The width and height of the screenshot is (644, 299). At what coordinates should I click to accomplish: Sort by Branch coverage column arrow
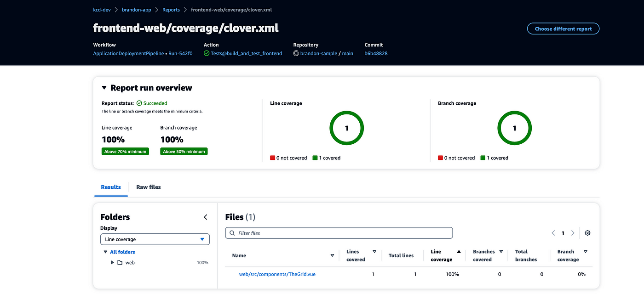tap(585, 252)
